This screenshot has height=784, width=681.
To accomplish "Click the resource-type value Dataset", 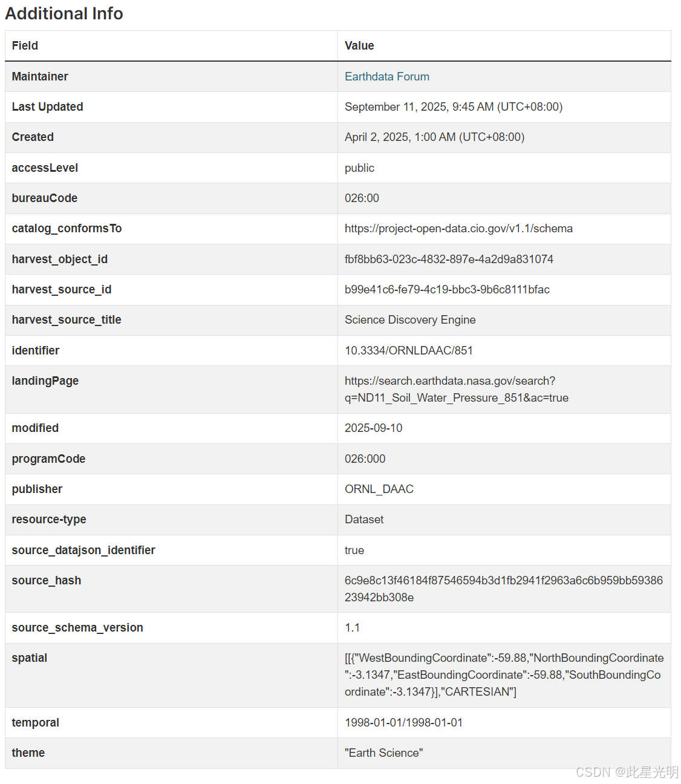I will coord(364,520).
